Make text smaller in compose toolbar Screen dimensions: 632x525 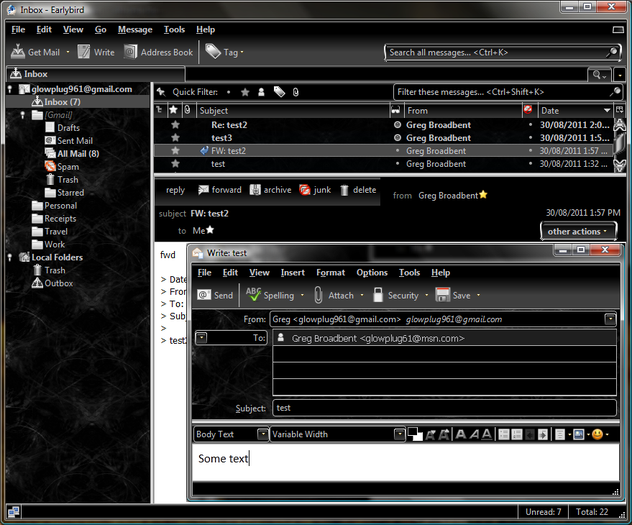(430, 434)
